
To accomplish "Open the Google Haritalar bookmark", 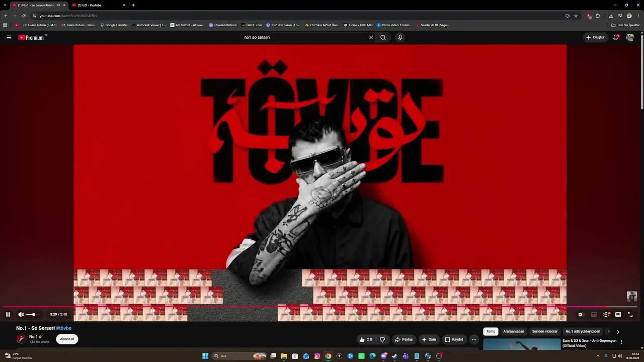I will [114, 25].
